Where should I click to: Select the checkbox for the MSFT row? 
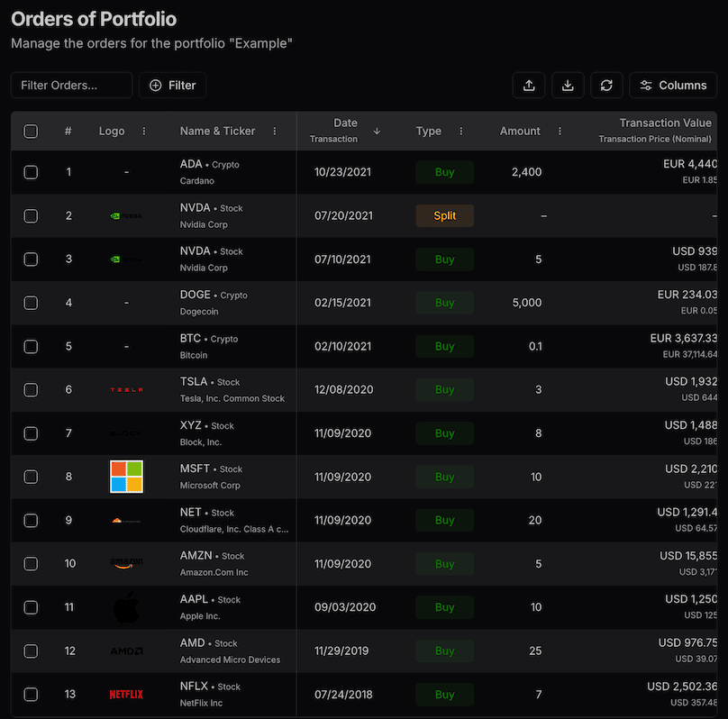point(31,477)
